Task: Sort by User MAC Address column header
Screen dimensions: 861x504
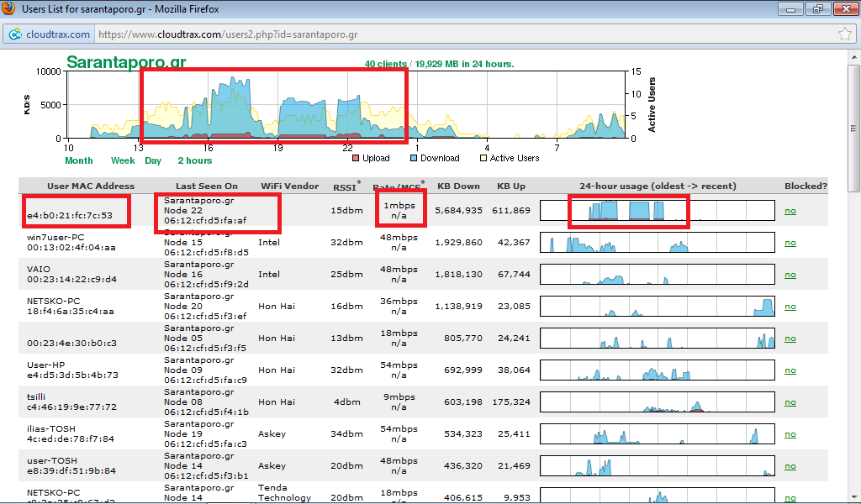Action: 91,186
